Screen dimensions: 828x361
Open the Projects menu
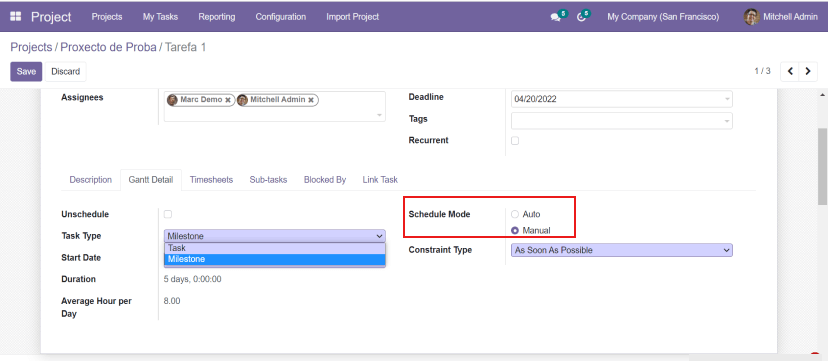[x=107, y=17]
